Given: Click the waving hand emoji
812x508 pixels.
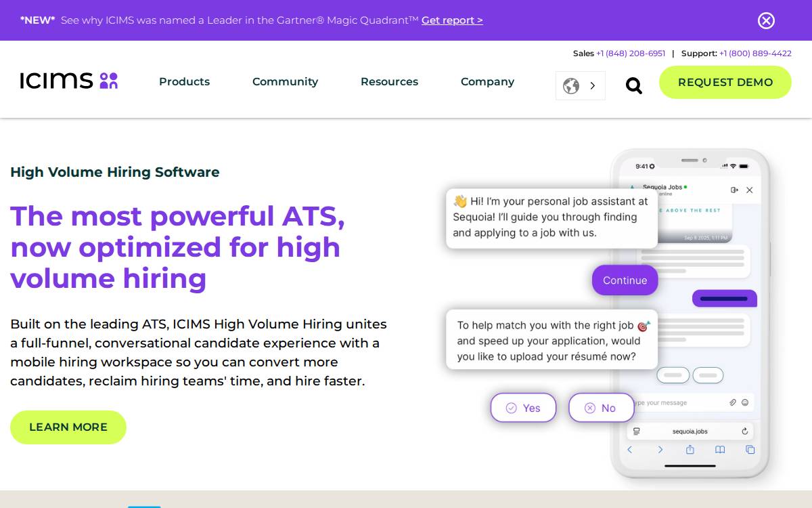Looking at the screenshot, I should coord(460,201).
